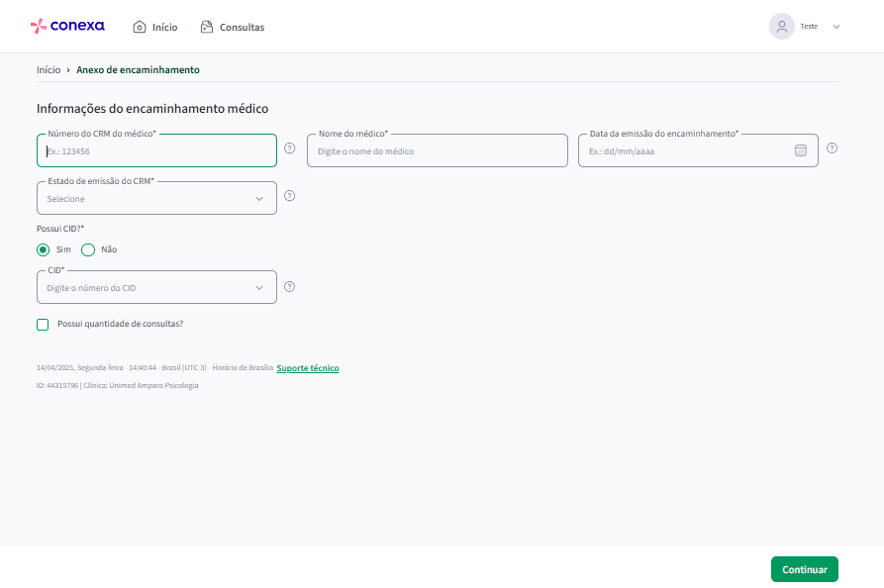Expand the CID dropdown
The image size is (884, 588).
click(156, 287)
